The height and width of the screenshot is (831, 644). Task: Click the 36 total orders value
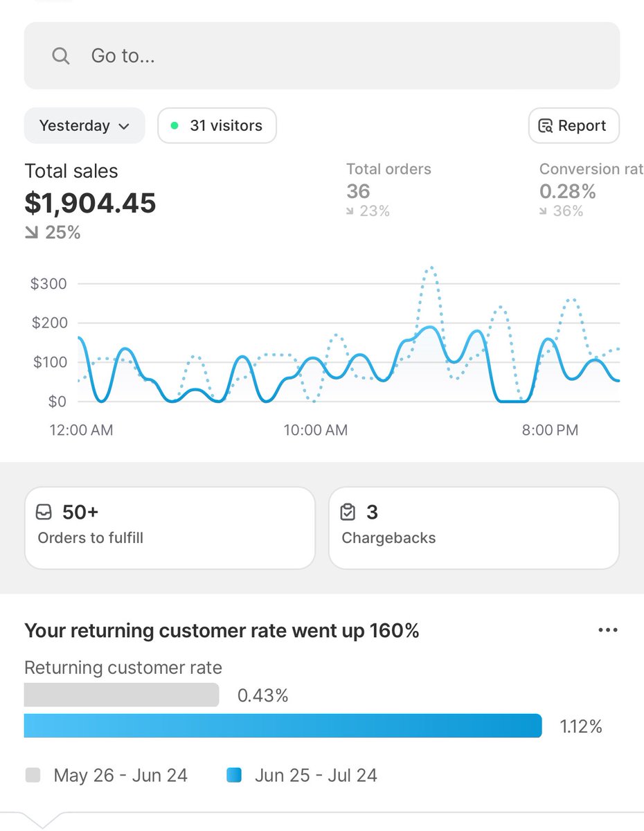click(x=358, y=191)
